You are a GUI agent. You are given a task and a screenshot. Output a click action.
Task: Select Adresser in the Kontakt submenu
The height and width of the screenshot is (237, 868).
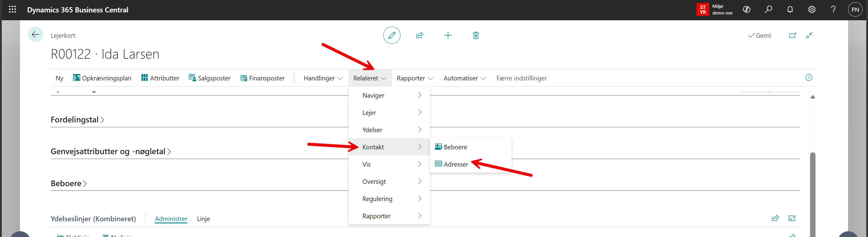(x=455, y=164)
